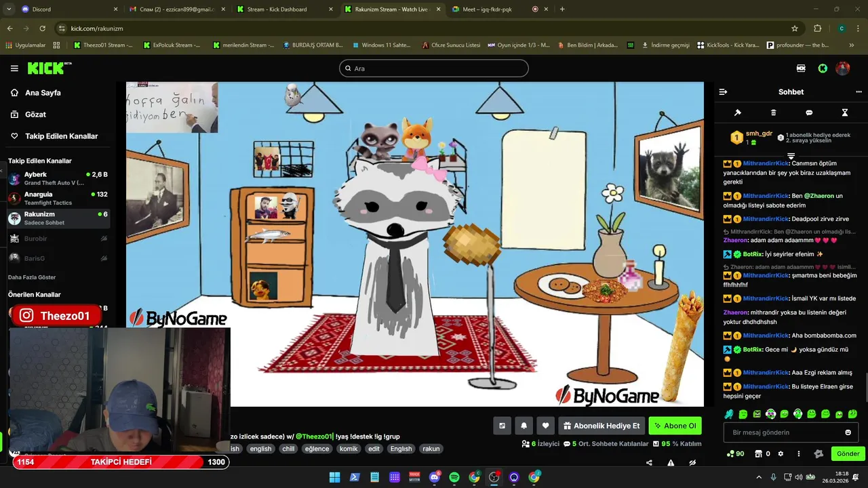868x488 pixels.
Task: Open the dashboard icon in top bar
Action: [x=801, y=68]
